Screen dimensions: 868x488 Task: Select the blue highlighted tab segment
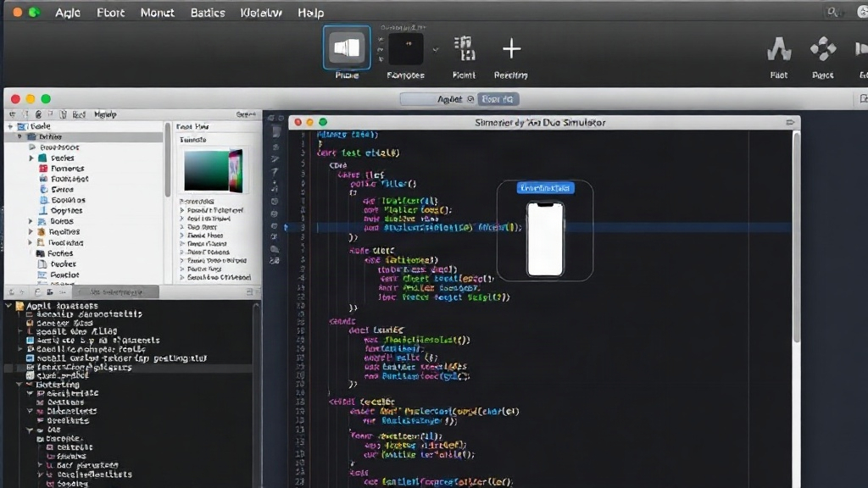click(498, 99)
